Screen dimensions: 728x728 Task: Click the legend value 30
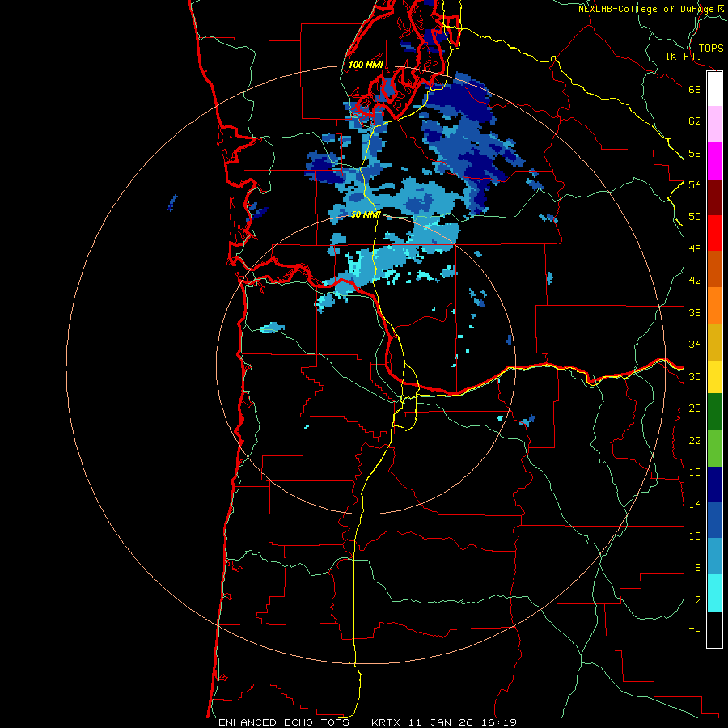(x=695, y=376)
